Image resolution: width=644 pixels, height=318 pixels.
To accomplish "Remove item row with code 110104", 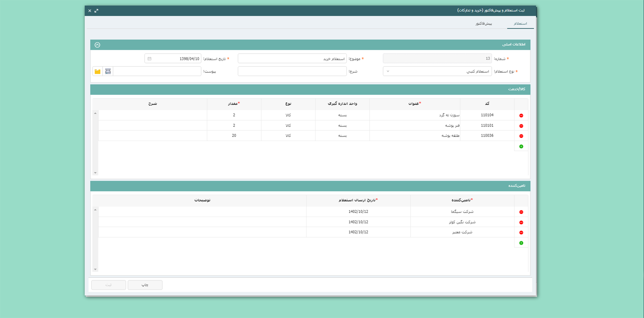I will tap(521, 115).
